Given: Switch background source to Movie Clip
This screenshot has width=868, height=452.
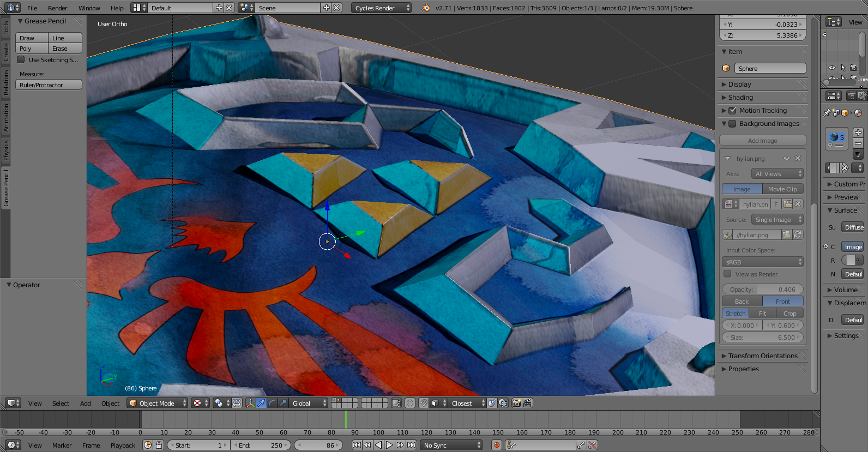Looking at the screenshot, I should tap(782, 189).
